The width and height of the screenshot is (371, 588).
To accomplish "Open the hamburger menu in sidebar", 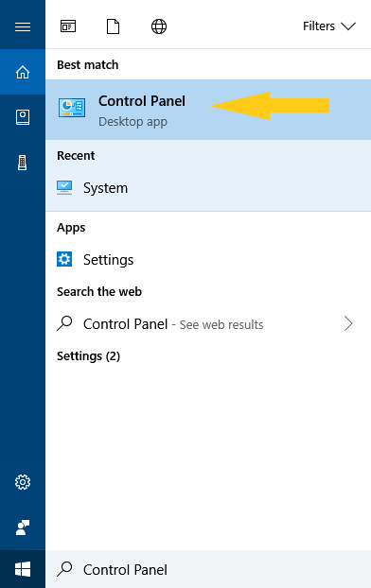I will click(x=23, y=26).
